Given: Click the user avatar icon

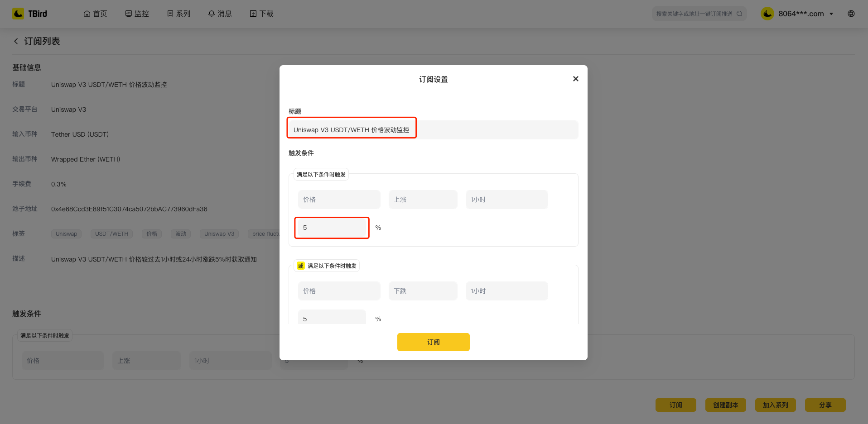Looking at the screenshot, I should [x=767, y=14].
